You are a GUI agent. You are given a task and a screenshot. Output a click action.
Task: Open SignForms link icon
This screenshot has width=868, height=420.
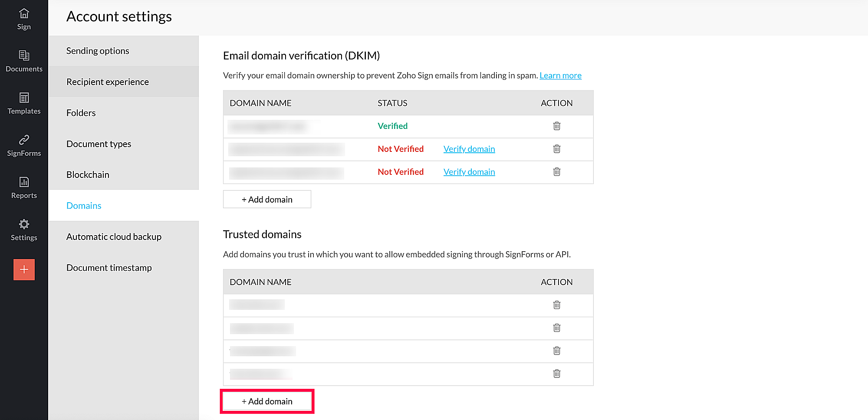[x=24, y=140]
